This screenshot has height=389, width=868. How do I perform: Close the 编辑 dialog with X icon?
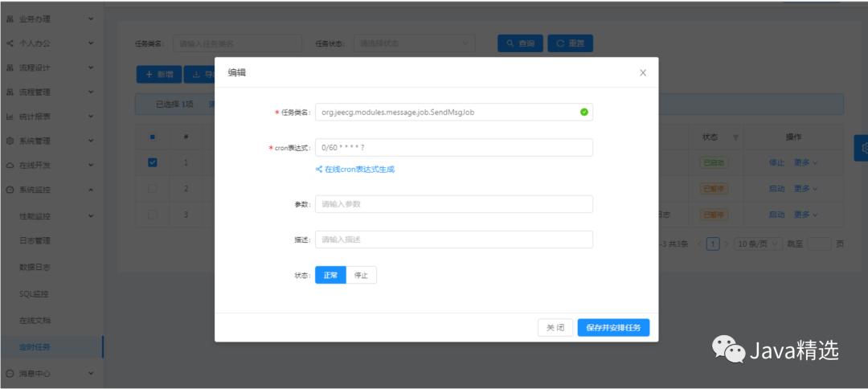pyautogui.click(x=643, y=72)
